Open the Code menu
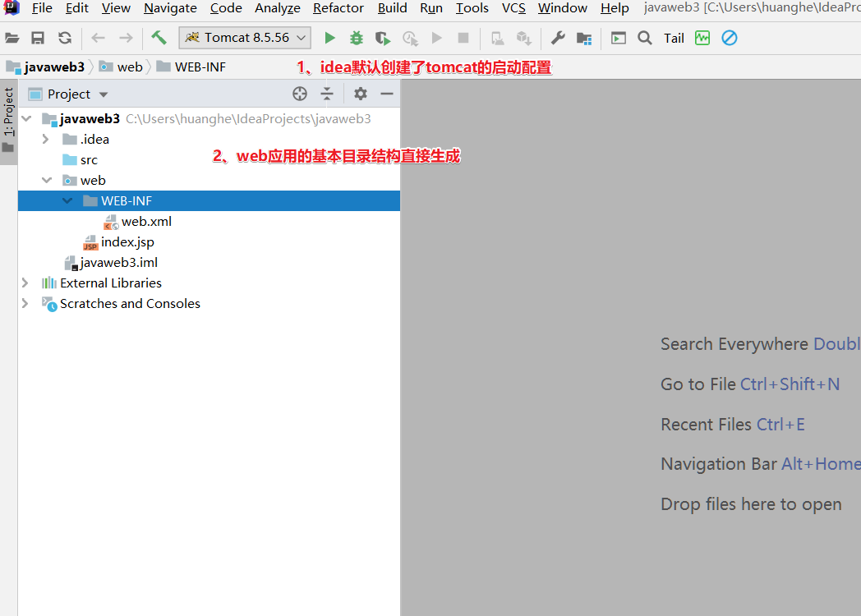Viewport: 861px width, 616px height. pyautogui.click(x=226, y=7)
